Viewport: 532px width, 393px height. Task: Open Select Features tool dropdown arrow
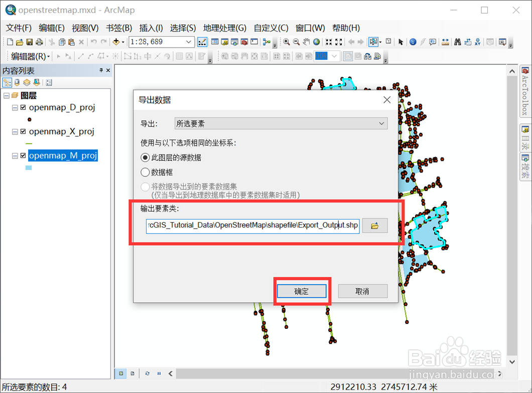[380, 42]
